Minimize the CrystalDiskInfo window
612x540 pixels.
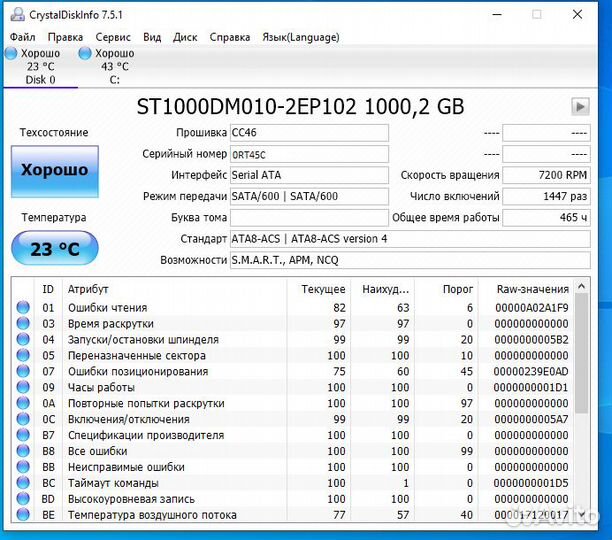tap(497, 15)
